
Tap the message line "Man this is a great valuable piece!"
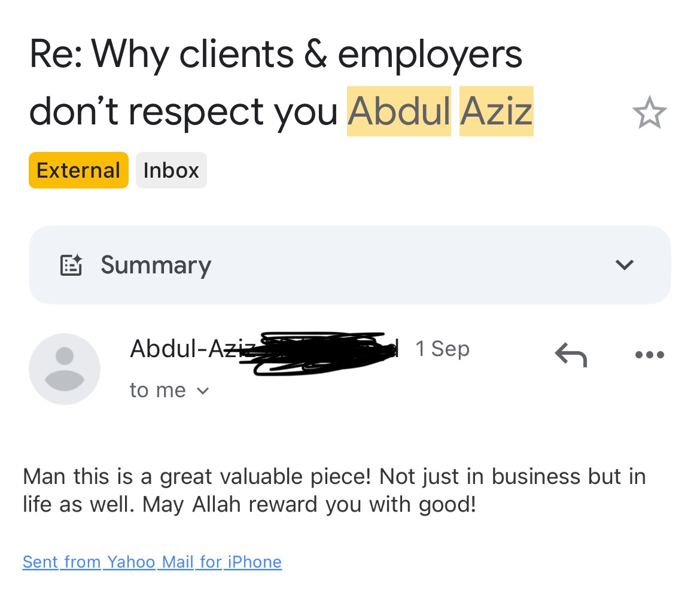tap(197, 477)
